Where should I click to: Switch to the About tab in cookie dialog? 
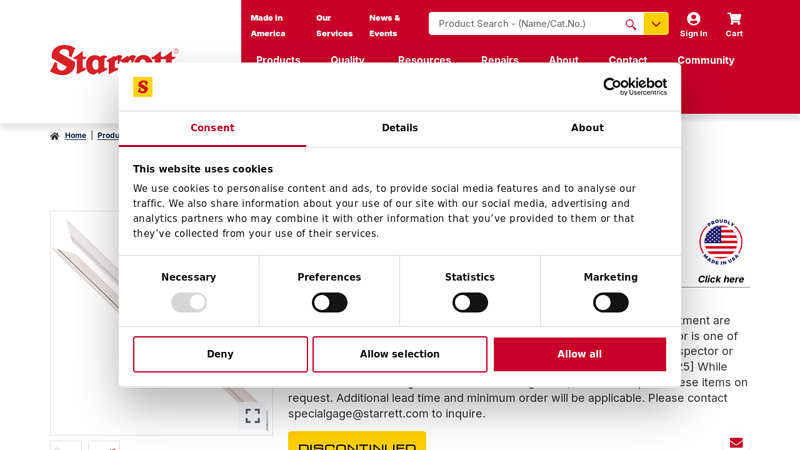(587, 128)
